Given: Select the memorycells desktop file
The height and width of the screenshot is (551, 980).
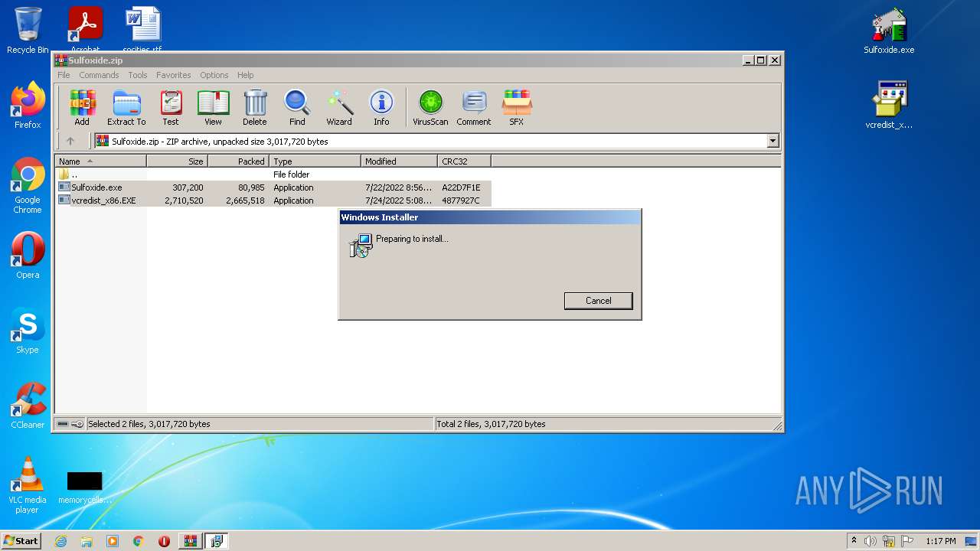Looking at the screenshot, I should coord(85,487).
